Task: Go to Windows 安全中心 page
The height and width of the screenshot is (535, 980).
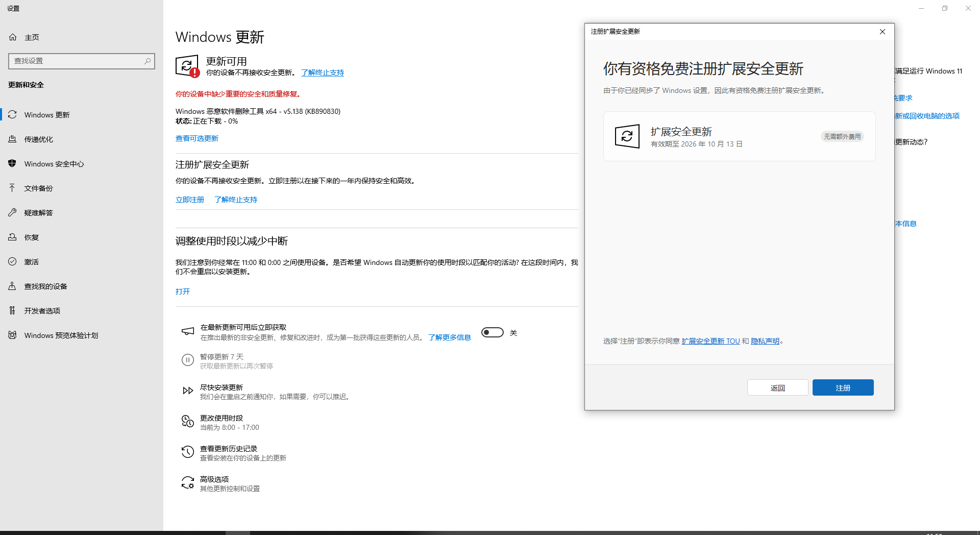Action: (x=82, y=163)
